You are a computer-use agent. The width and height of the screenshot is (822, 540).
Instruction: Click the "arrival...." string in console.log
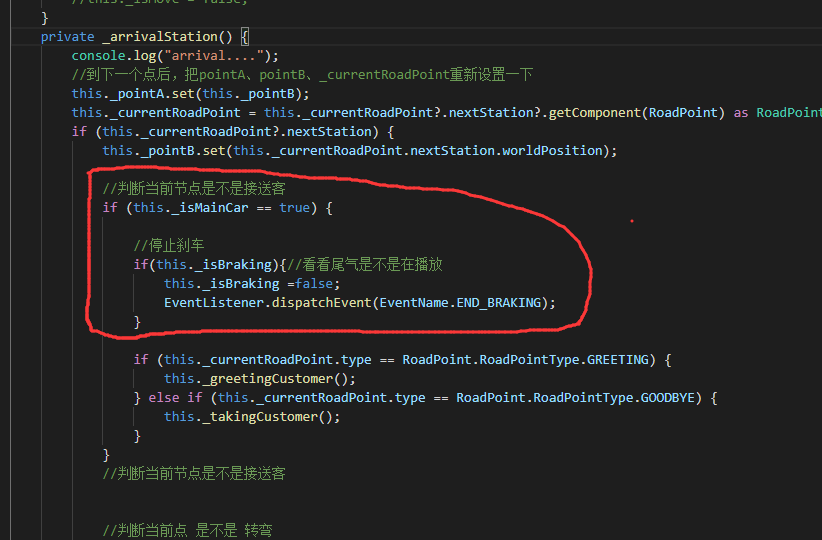(220, 56)
